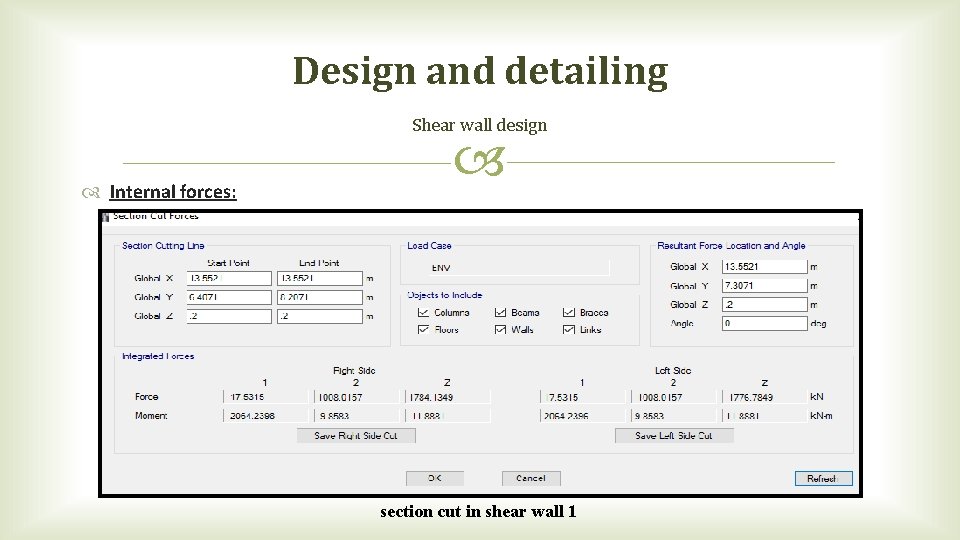The image size is (960, 540).
Task: Click Right Side Moment 1 value 2064.2396
Action: (266, 416)
